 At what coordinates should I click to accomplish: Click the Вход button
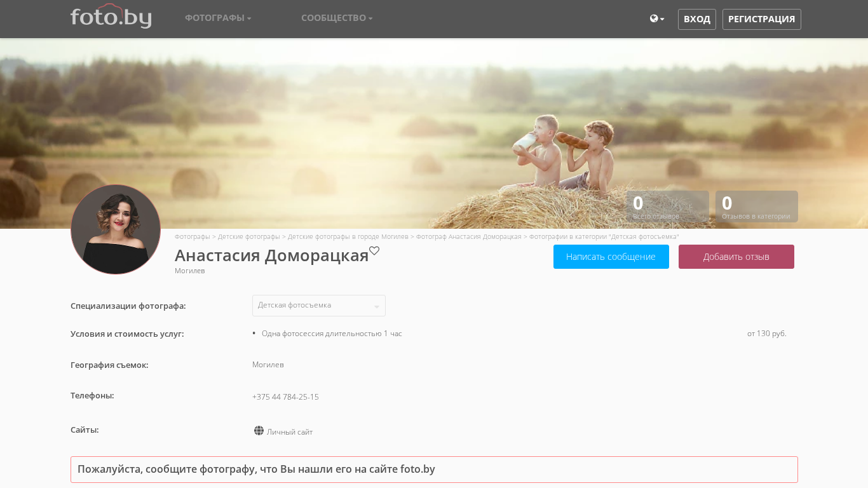[696, 19]
